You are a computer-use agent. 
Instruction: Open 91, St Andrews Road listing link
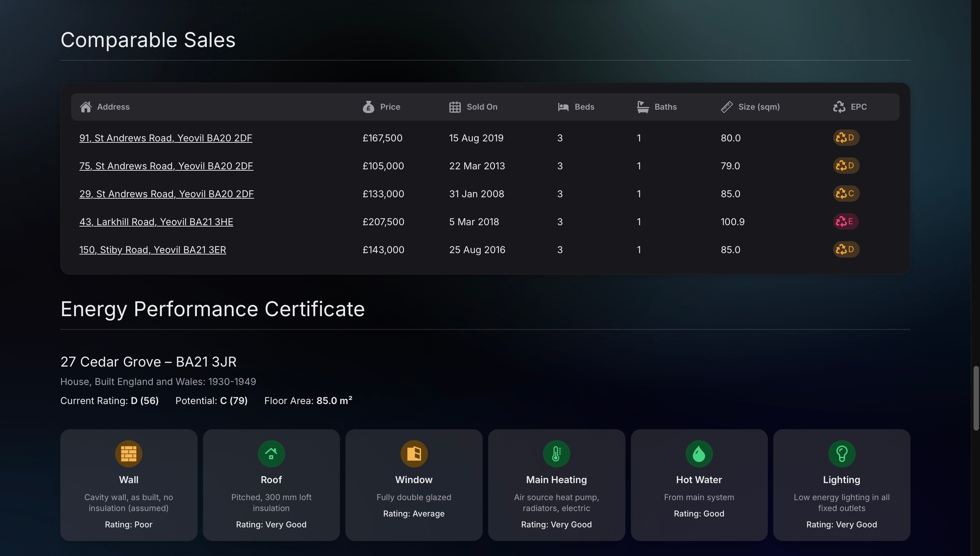(166, 138)
